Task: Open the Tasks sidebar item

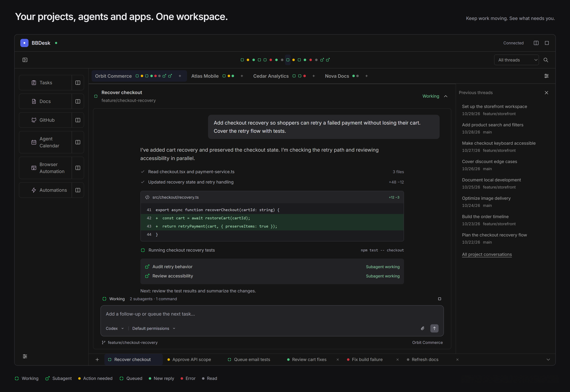Action: [45, 83]
